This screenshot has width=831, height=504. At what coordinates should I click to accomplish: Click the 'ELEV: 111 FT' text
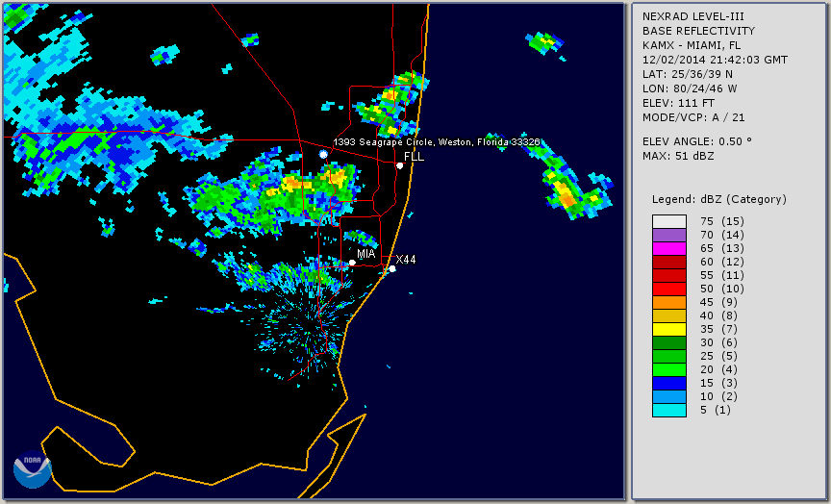coord(678,103)
